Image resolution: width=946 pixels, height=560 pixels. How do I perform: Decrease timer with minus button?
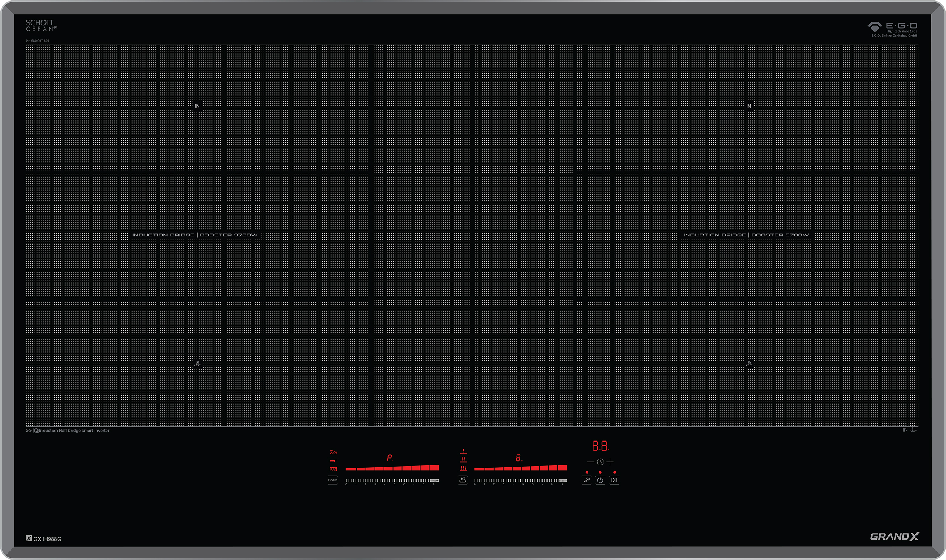[x=590, y=462]
